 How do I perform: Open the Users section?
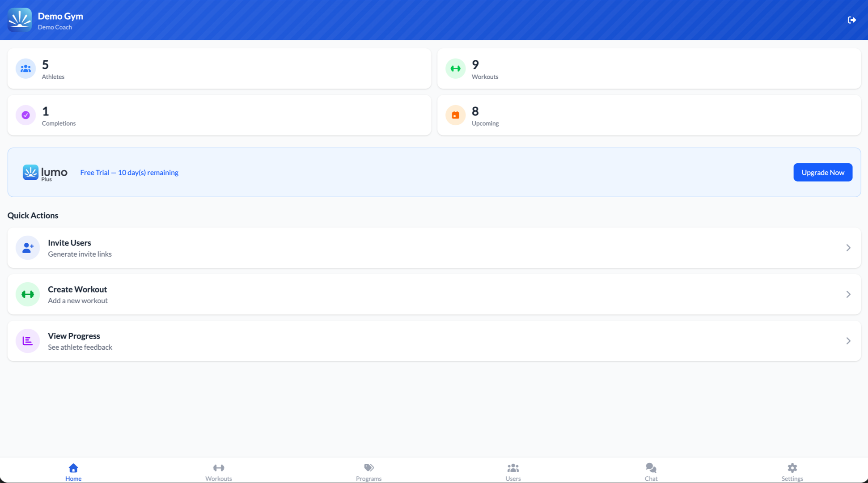pos(512,471)
